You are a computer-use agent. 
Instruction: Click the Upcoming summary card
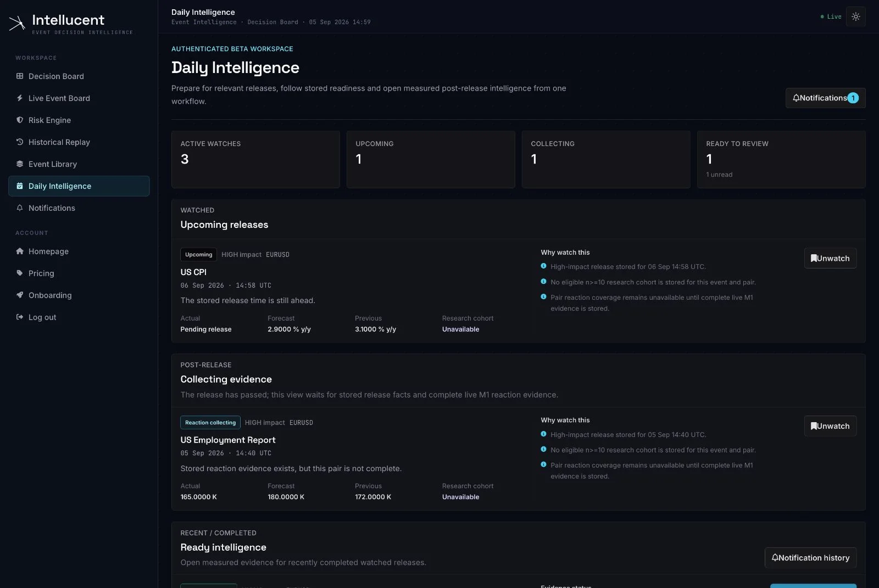[431, 159]
